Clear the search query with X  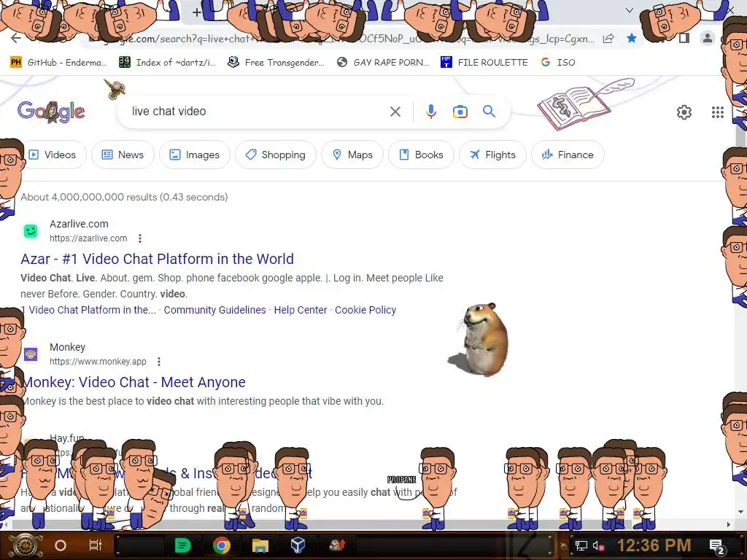395,112
